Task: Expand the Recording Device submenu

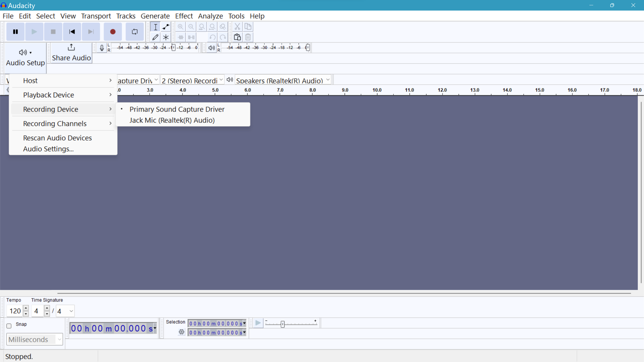Action: pos(63,109)
